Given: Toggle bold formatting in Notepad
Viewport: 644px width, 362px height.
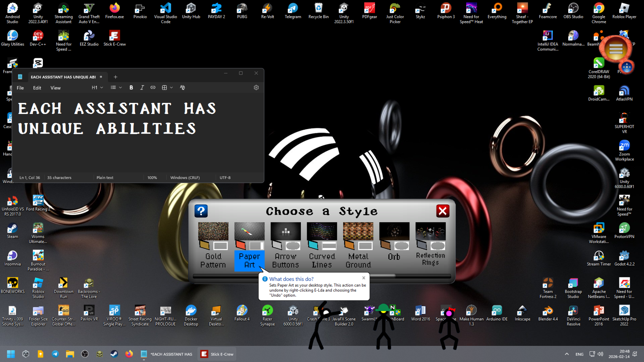Looking at the screenshot, I should 131,88.
